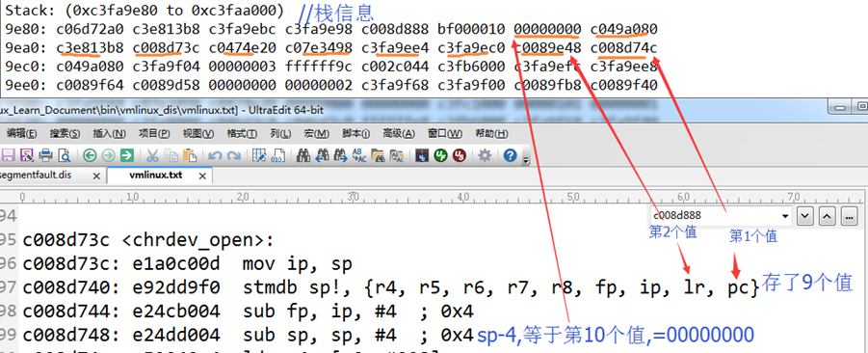Open the 搜索(S) menu

pos(65,133)
